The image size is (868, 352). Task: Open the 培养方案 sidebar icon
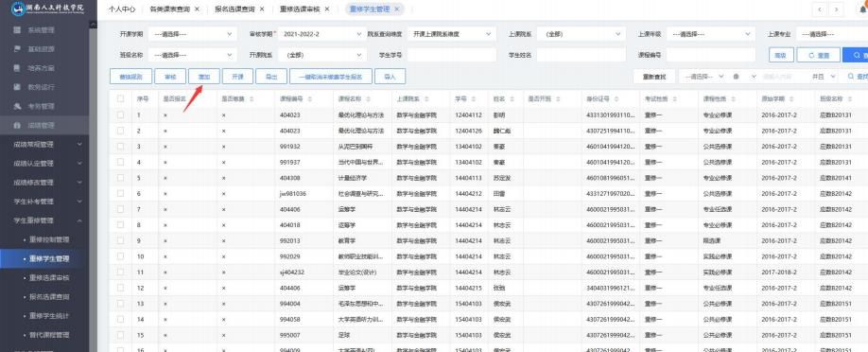17,68
